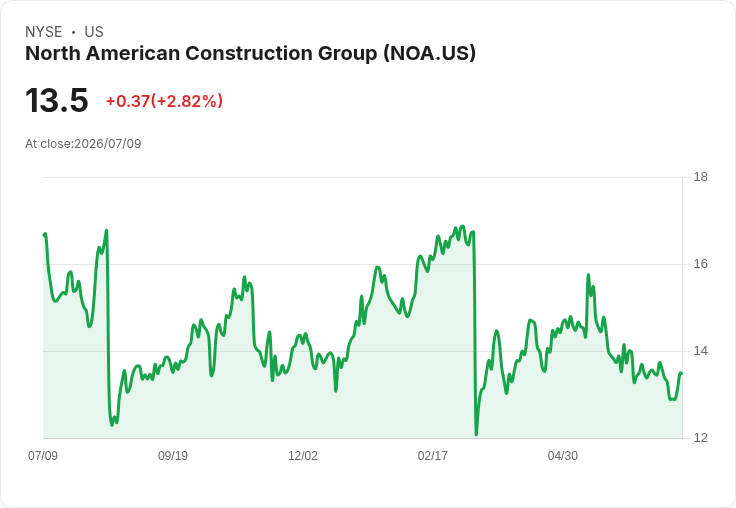Click the first data point at chart start
The image size is (736, 508).
pyautogui.click(x=44, y=234)
